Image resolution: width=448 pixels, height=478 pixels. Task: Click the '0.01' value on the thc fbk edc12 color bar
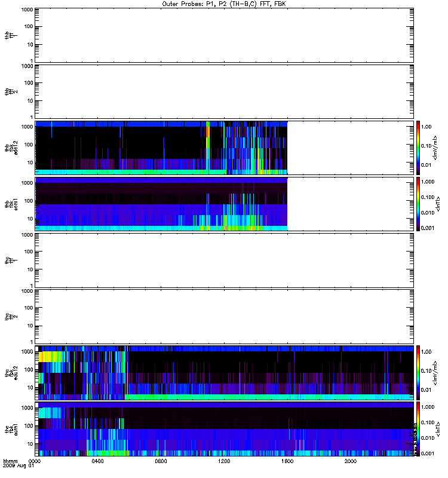[426, 390]
